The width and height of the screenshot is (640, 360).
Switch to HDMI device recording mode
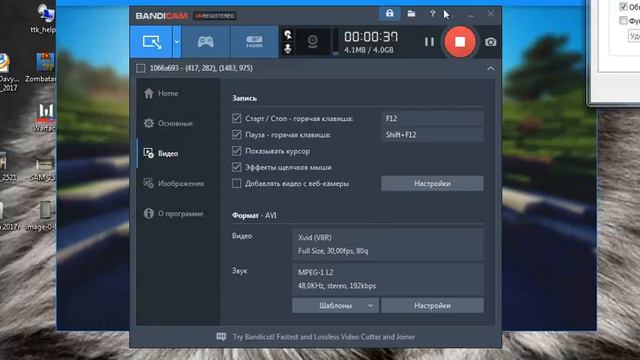pos(254,42)
